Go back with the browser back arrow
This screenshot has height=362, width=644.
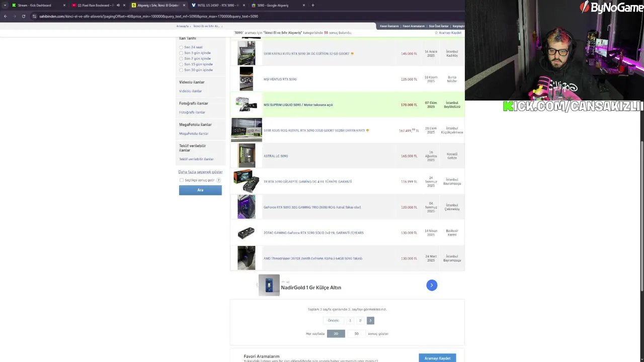(5, 16)
